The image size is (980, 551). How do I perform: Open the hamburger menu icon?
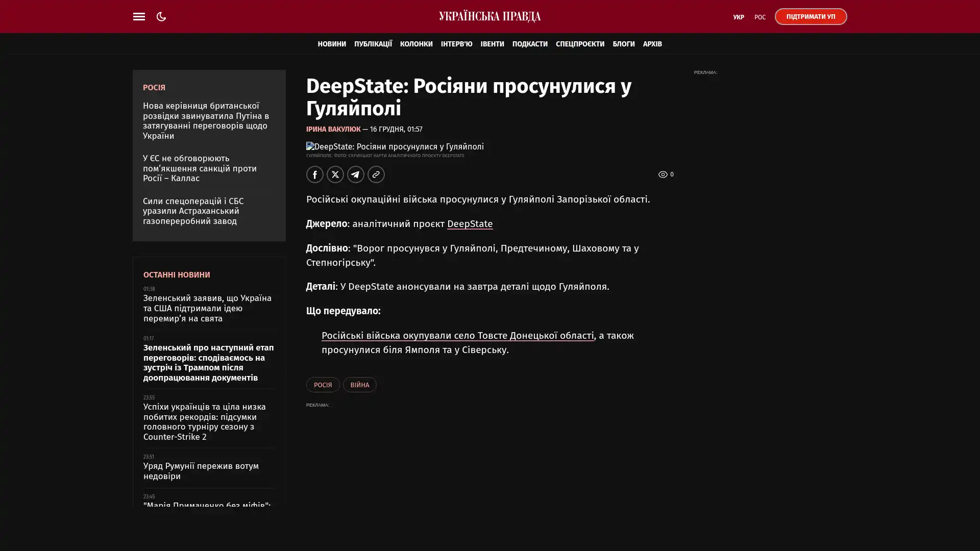139,16
